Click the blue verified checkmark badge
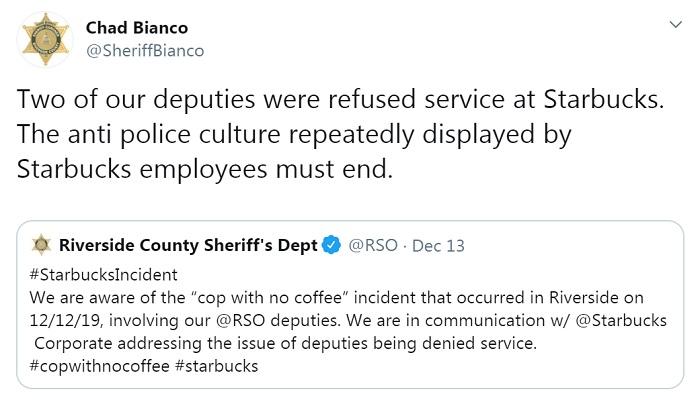Screen dimensions: 700x410 click(331, 245)
